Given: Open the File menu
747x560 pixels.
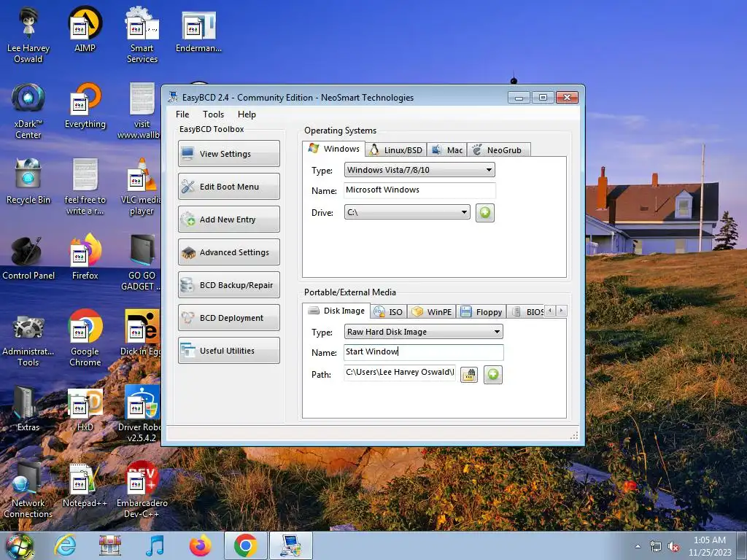Looking at the screenshot, I should (182, 114).
